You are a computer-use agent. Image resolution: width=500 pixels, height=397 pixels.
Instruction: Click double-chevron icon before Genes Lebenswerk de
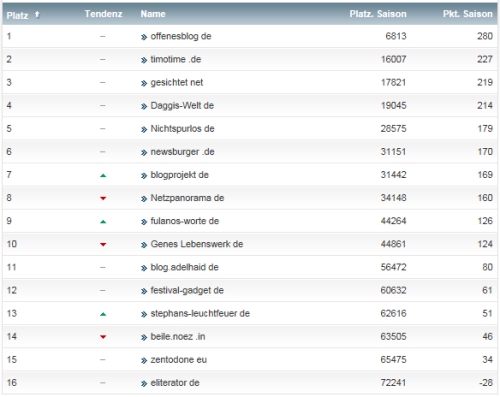pos(144,245)
